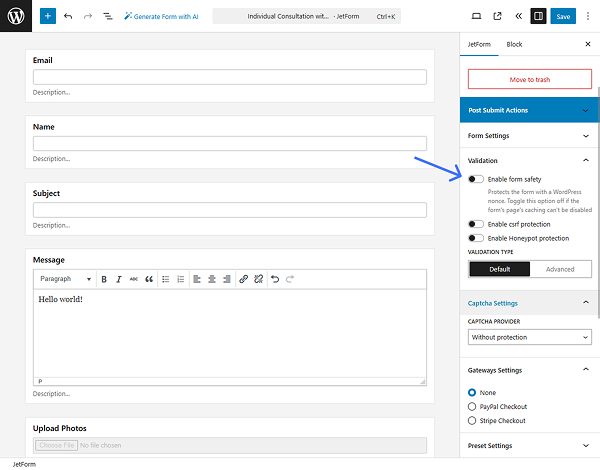The image size is (600, 470).
Task: Insert bulleted list in Message editor
Action: [x=166, y=279]
